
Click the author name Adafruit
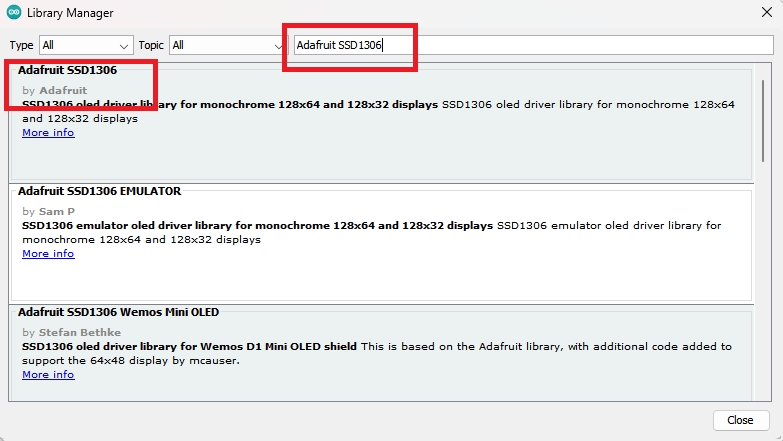click(62, 91)
